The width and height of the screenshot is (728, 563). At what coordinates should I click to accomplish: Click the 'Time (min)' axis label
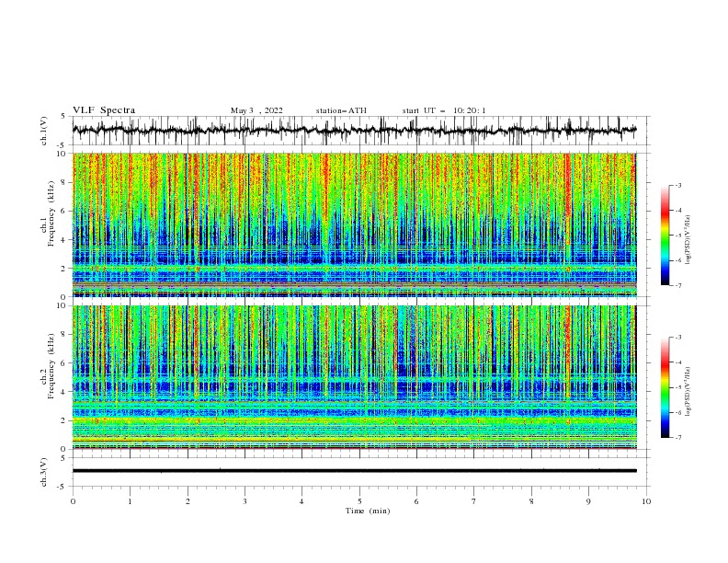coord(368,511)
